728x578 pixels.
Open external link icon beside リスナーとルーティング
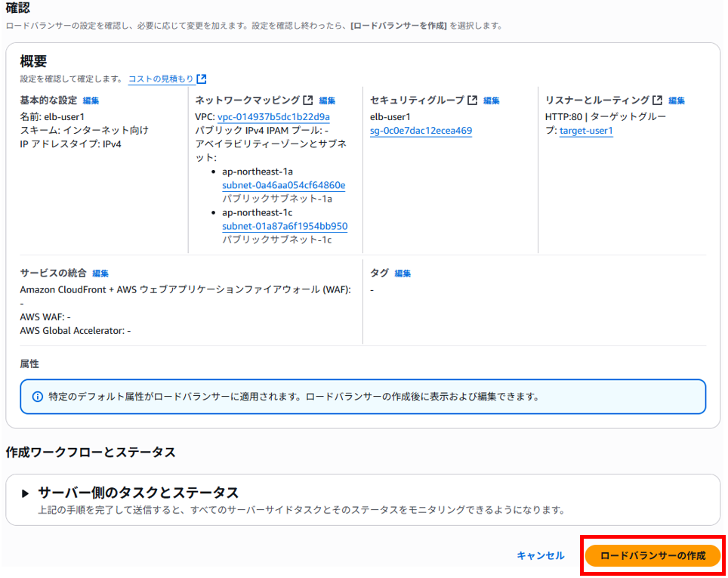click(x=658, y=100)
